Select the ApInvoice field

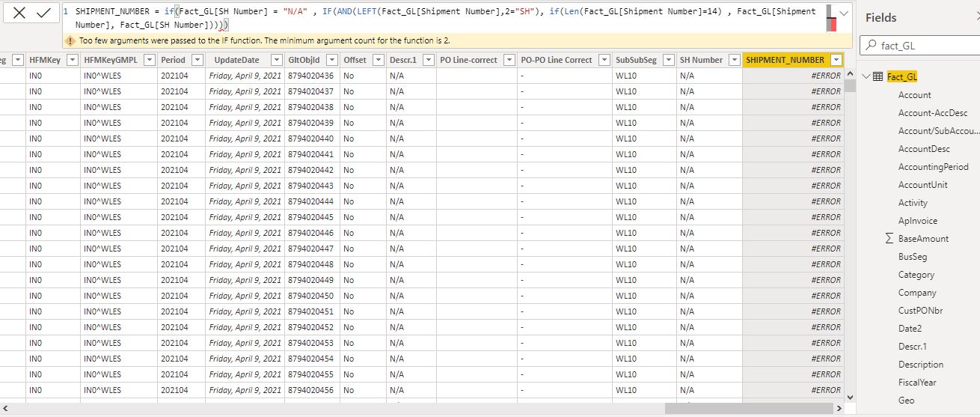point(918,221)
